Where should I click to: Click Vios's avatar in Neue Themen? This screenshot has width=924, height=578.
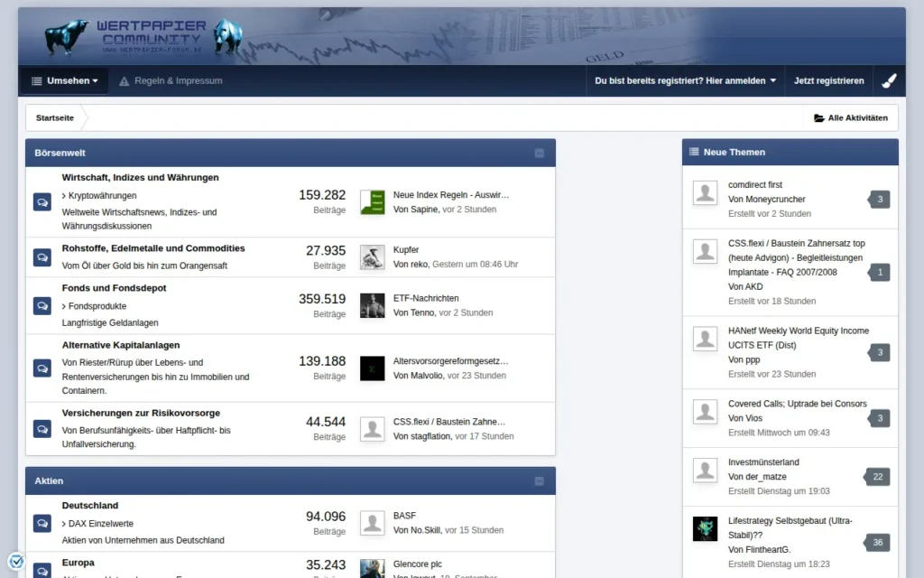tap(705, 412)
